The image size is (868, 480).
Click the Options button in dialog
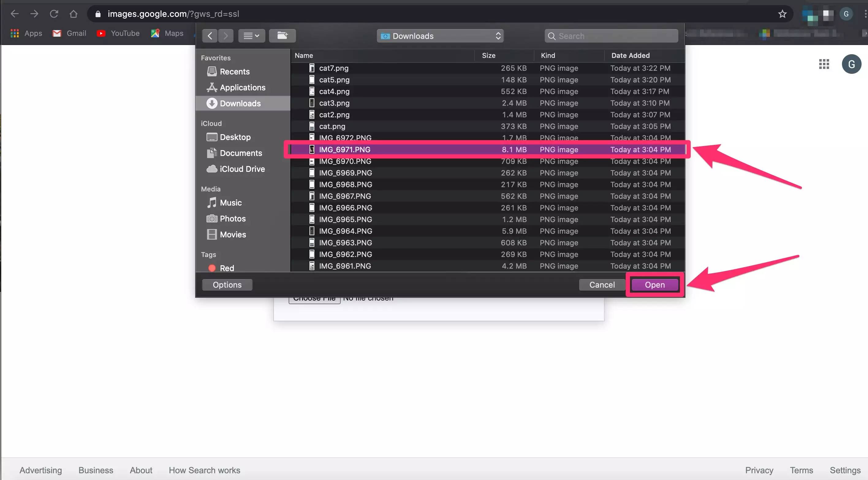[x=227, y=285]
